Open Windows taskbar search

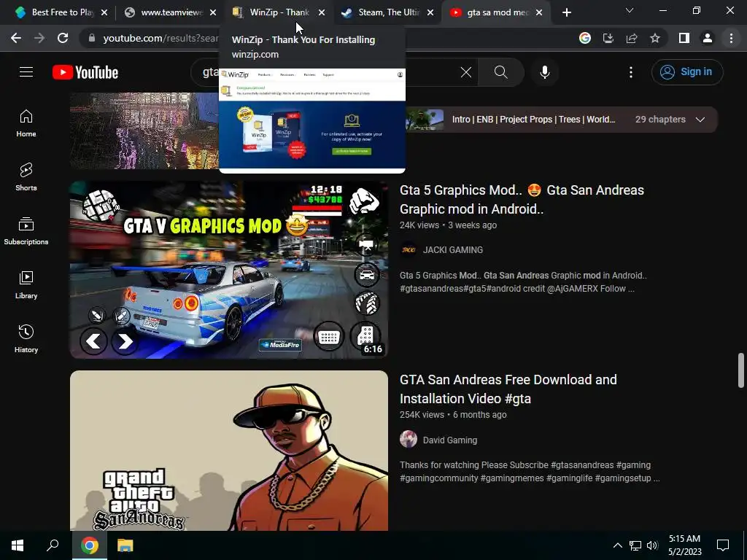click(x=53, y=545)
